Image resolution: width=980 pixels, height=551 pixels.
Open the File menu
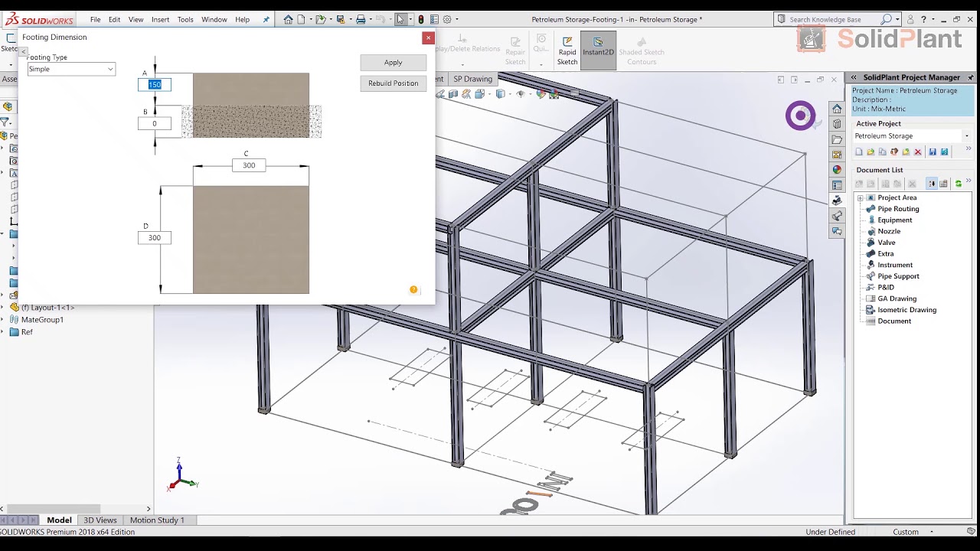tap(95, 19)
